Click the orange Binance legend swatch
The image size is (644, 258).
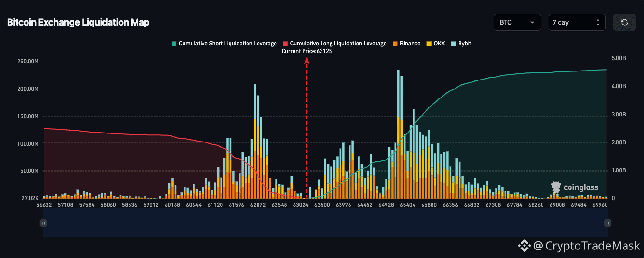tap(395, 44)
